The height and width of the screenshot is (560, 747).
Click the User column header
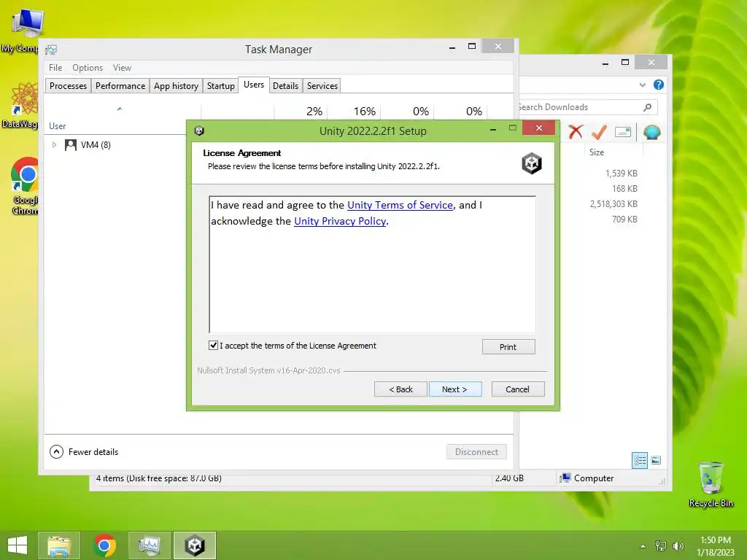click(x=57, y=126)
